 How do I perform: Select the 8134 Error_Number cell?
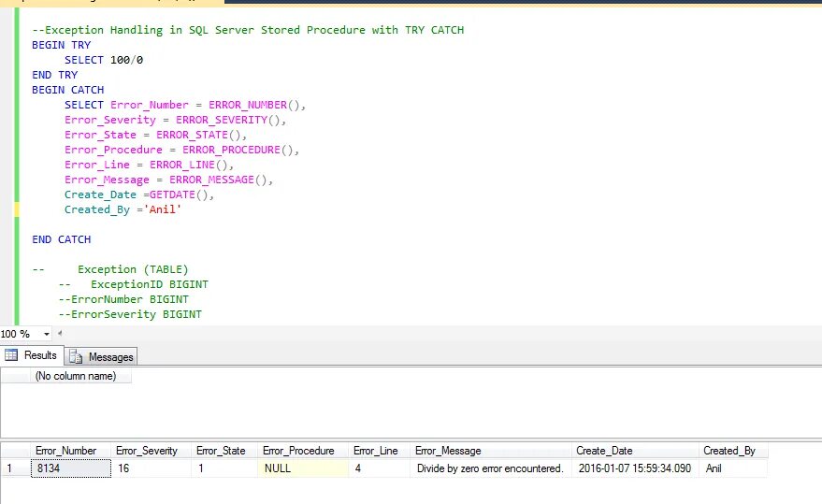(x=71, y=468)
